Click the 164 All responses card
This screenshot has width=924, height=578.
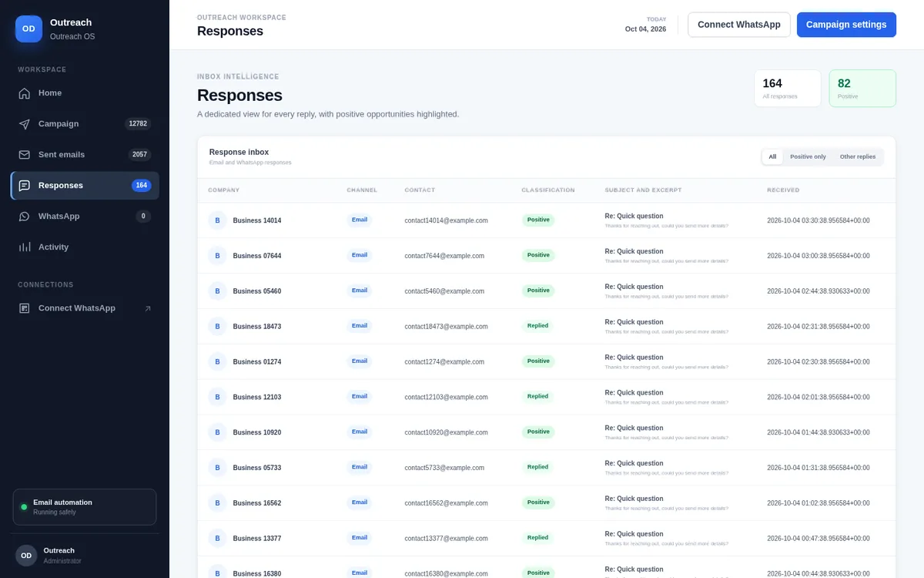click(x=788, y=89)
